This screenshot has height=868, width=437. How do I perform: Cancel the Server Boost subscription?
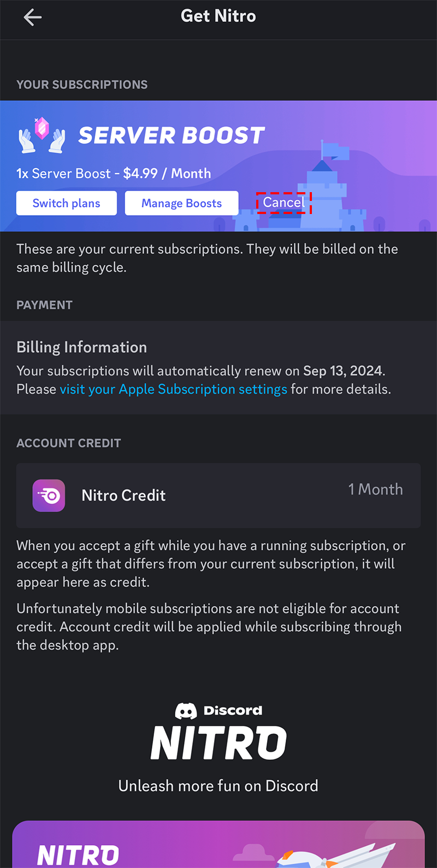[x=284, y=203]
